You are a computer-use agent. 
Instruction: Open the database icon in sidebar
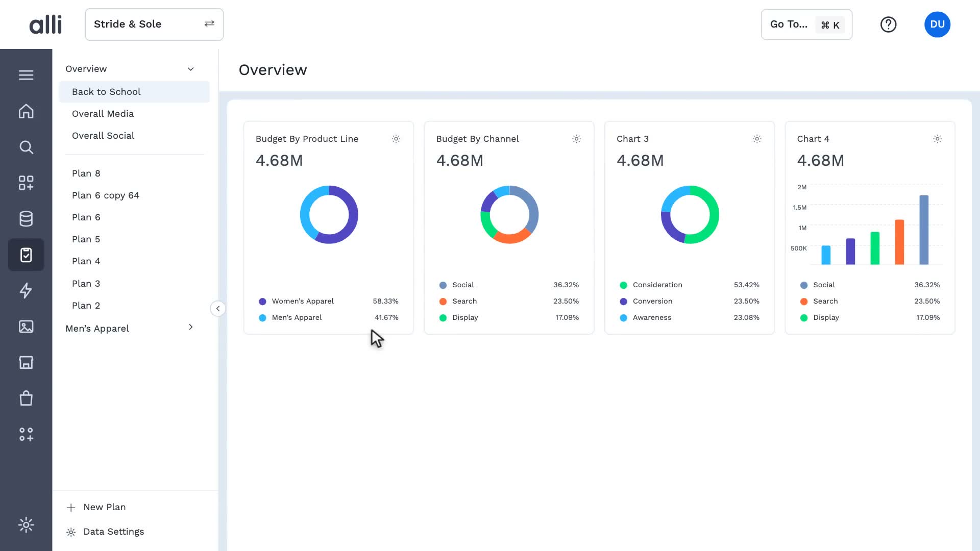[26, 219]
